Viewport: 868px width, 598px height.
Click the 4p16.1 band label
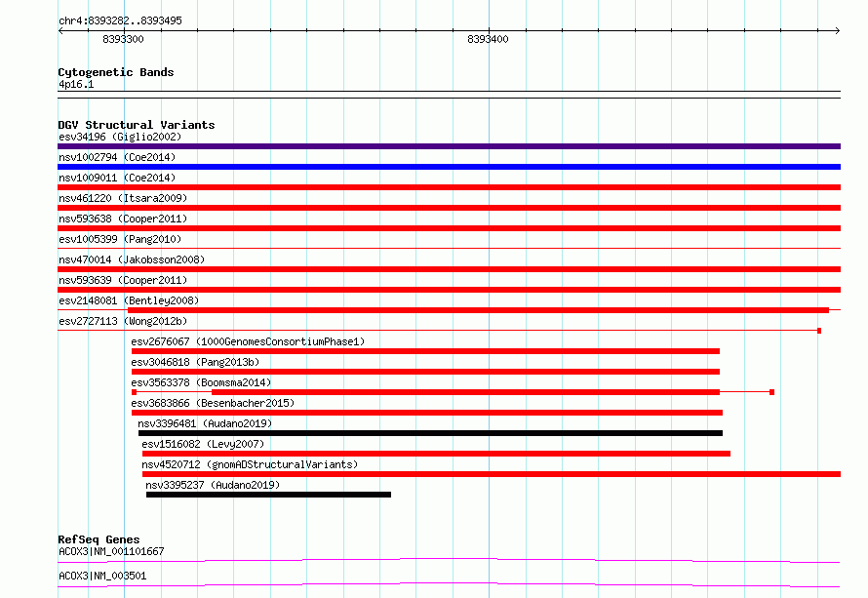pyautogui.click(x=76, y=84)
